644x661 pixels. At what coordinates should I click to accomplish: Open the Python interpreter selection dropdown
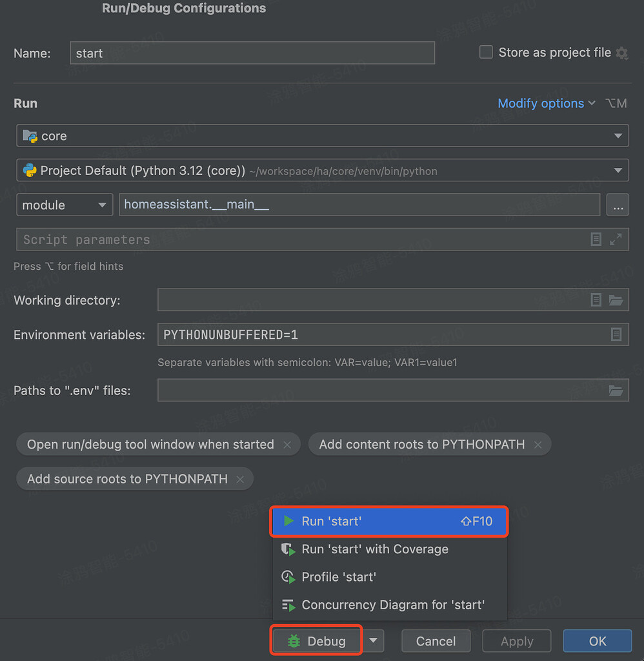(x=618, y=170)
